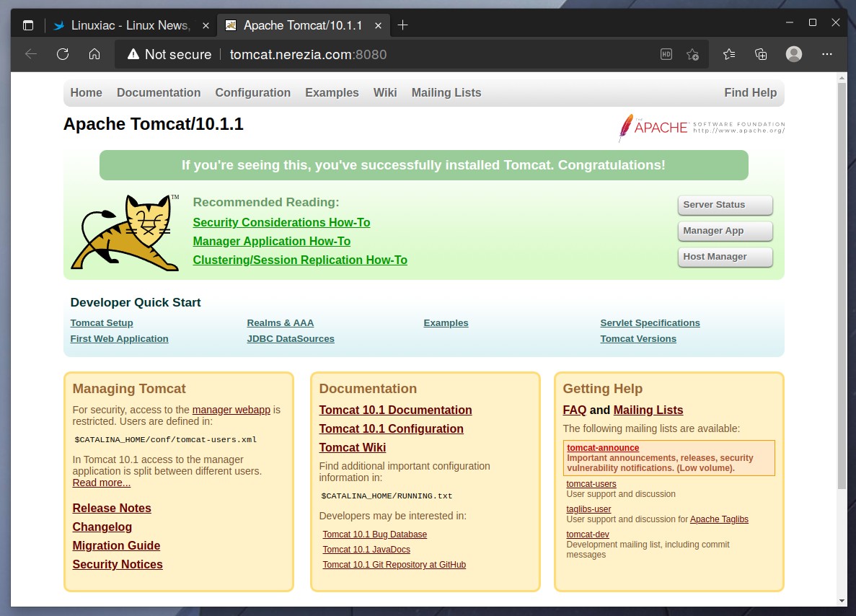
Task: Open the FAQ link
Action: pos(574,410)
